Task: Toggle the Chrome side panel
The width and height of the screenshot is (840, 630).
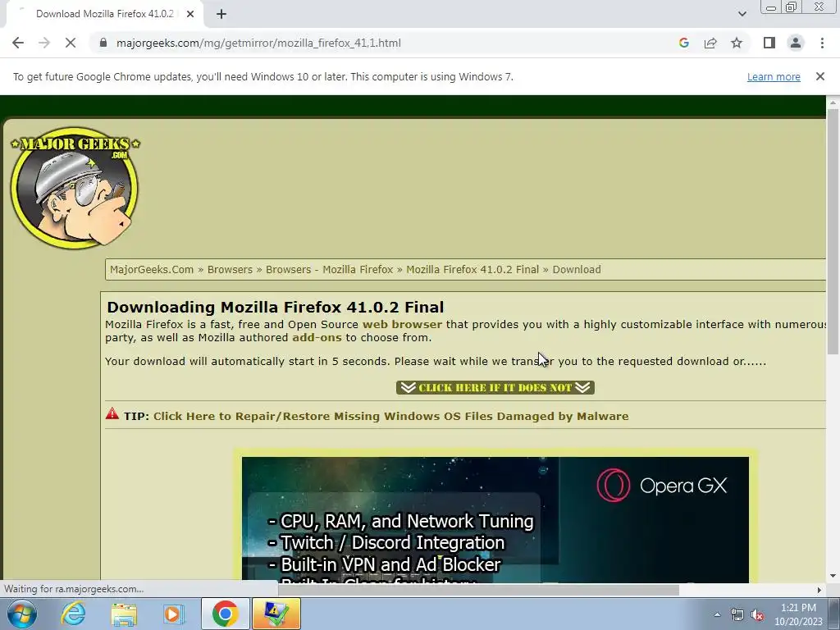Action: point(769,43)
